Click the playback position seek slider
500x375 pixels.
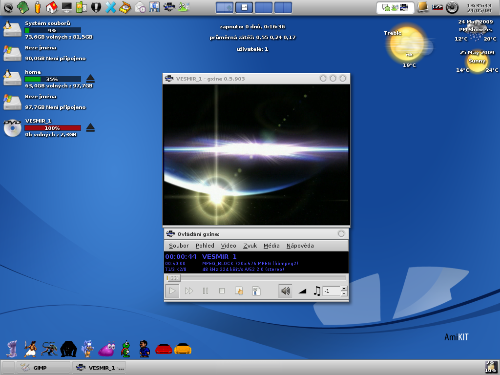pyautogui.click(x=256, y=277)
